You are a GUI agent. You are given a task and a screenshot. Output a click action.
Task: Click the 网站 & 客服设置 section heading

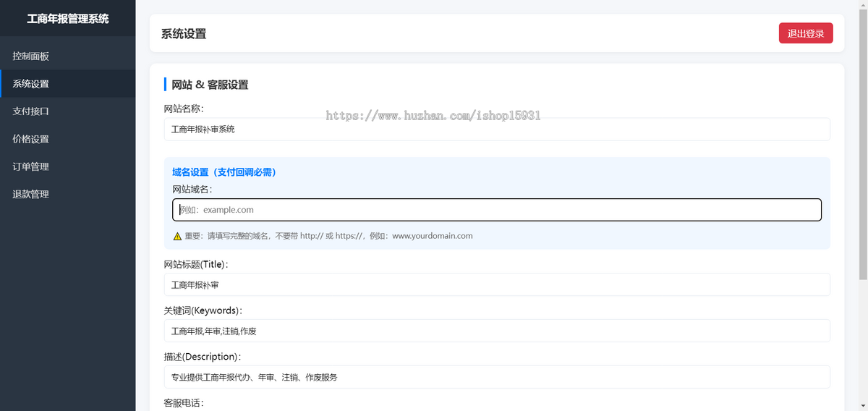click(x=210, y=85)
